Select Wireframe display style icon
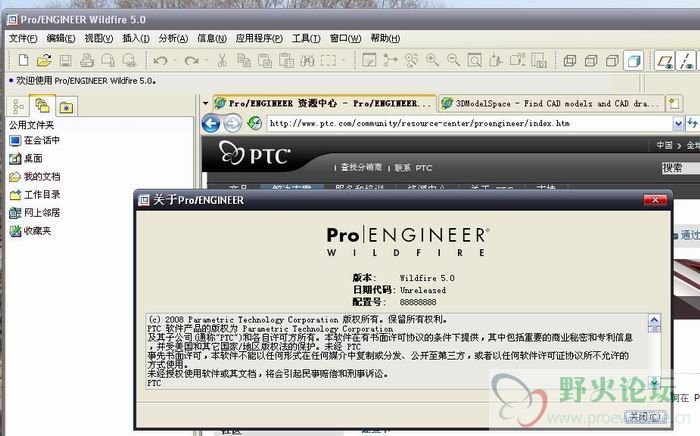The image size is (700, 436). [x=570, y=60]
